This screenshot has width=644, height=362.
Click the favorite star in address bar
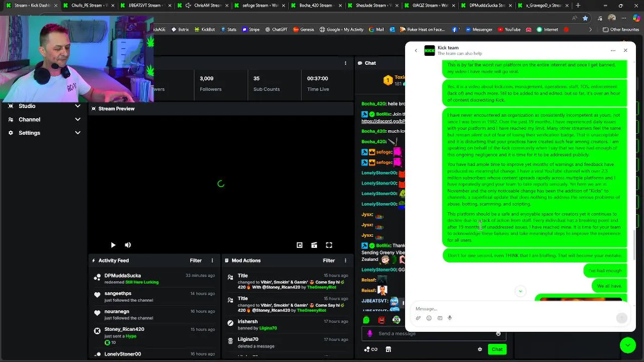[x=585, y=18]
